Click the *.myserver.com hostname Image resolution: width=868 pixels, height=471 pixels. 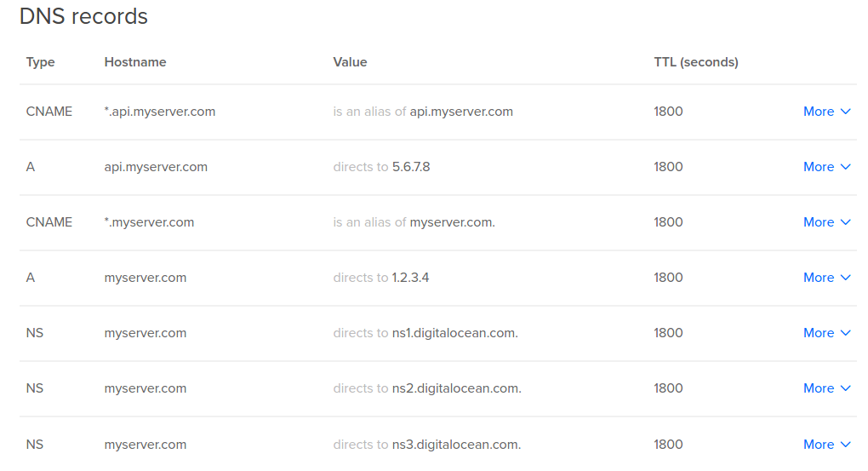[x=149, y=222]
